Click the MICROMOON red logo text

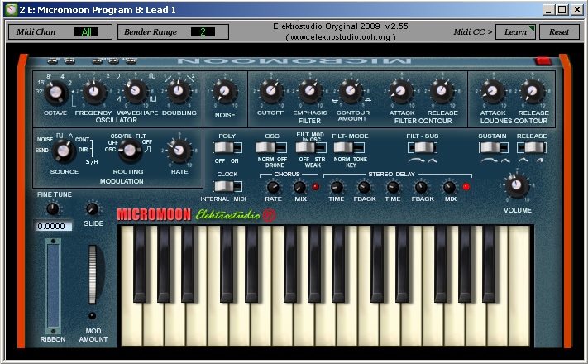(x=154, y=214)
